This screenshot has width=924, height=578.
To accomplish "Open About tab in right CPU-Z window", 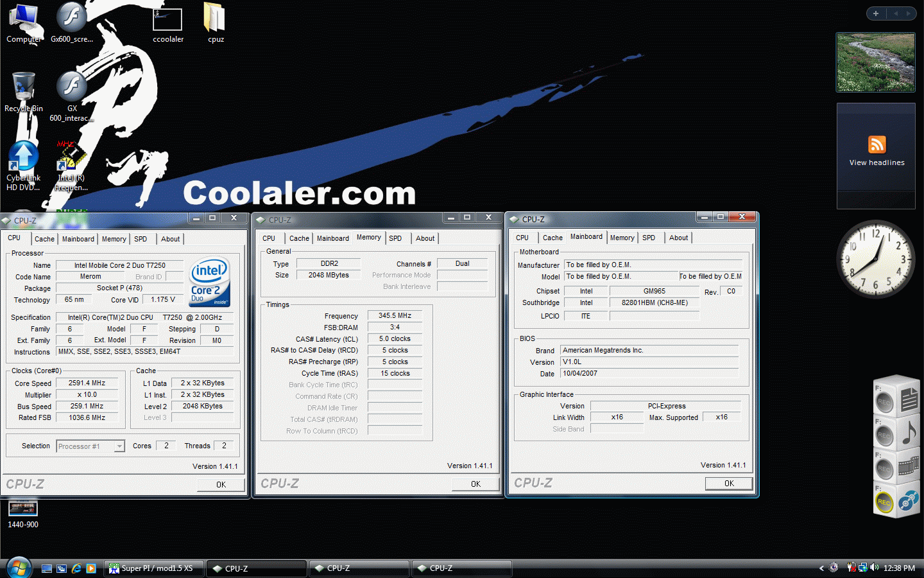I will [x=678, y=238].
